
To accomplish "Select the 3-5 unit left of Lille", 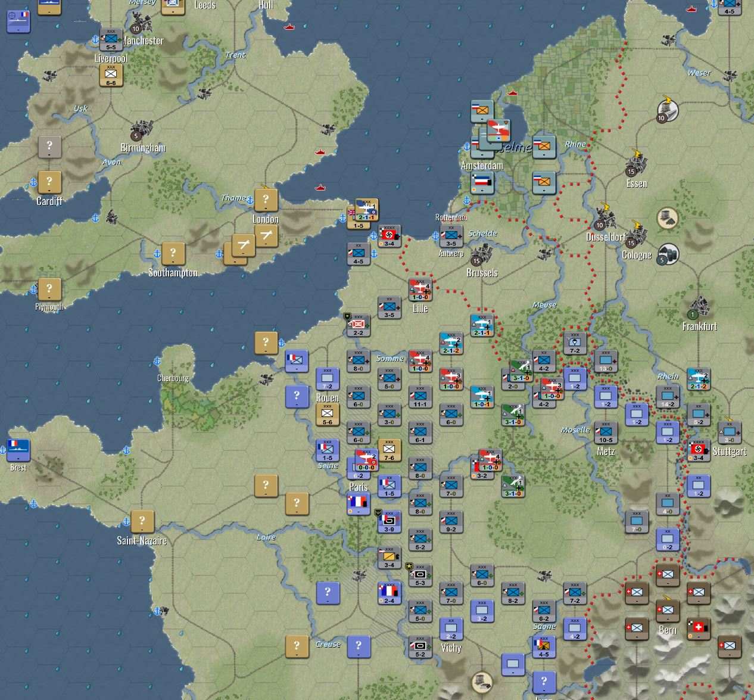I will pyautogui.click(x=389, y=307).
